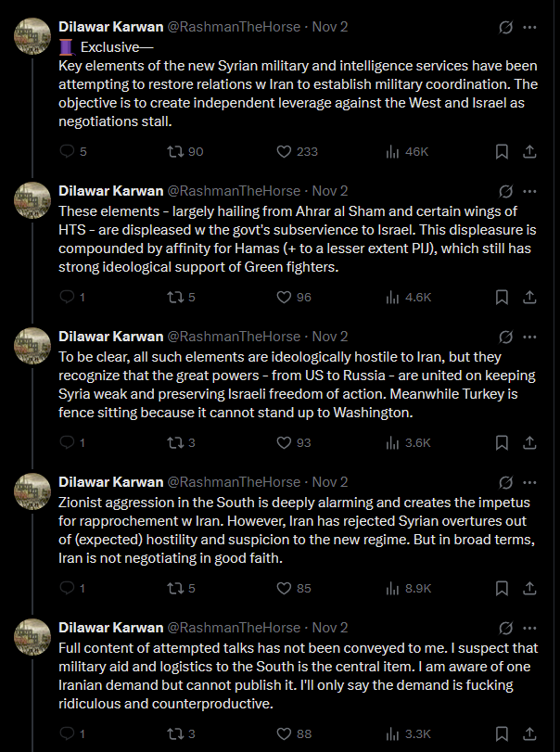Bookmark the Zionist aggression tweet

click(502, 588)
